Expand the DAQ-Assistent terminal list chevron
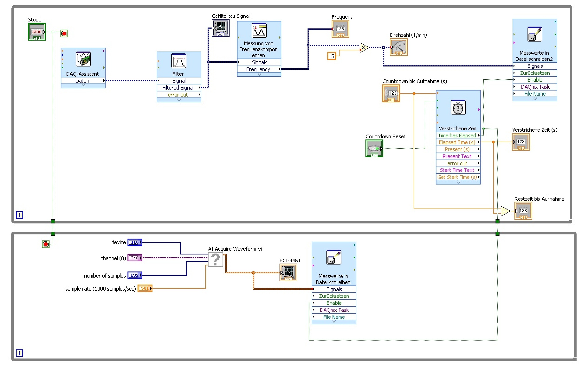Screen dimensions: 588x369 (x=83, y=86)
